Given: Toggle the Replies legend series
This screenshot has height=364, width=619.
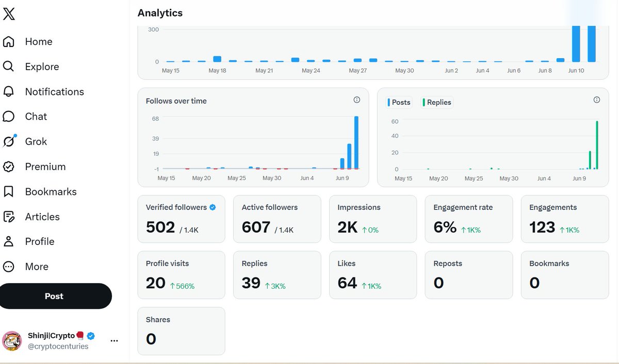Looking at the screenshot, I should point(437,102).
